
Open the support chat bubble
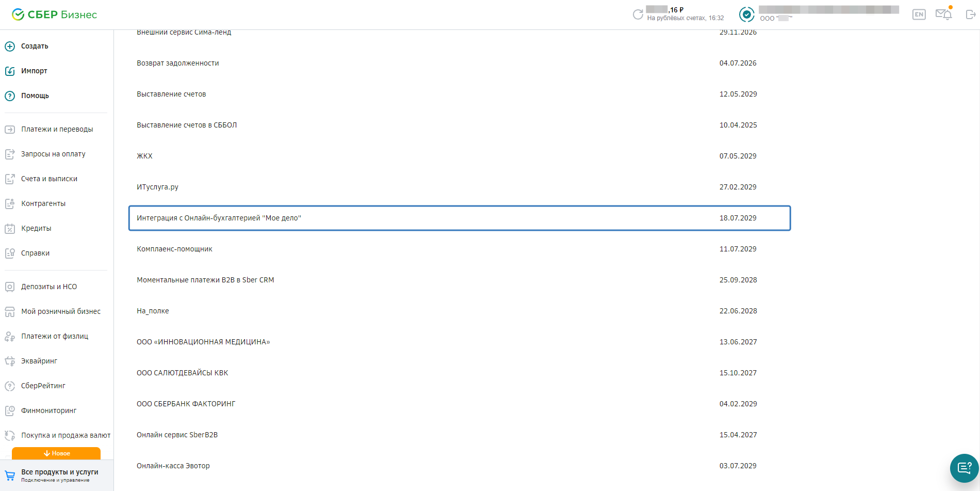coord(965,468)
